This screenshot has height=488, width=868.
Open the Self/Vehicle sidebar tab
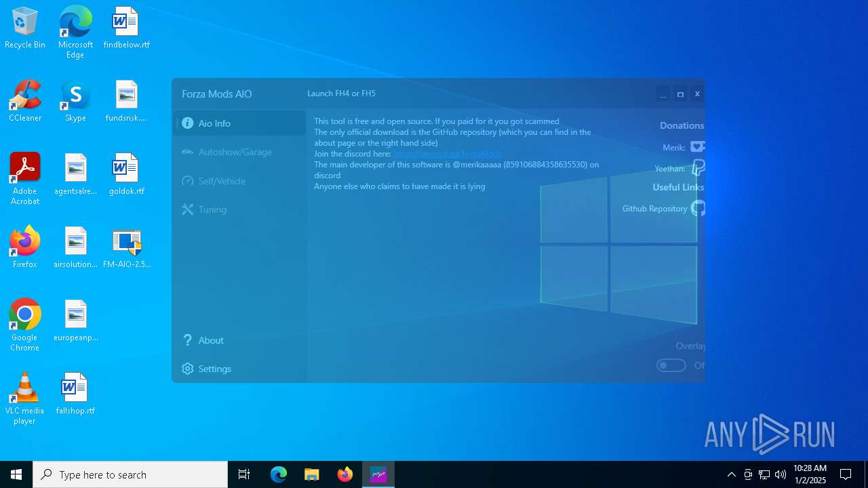click(239, 181)
